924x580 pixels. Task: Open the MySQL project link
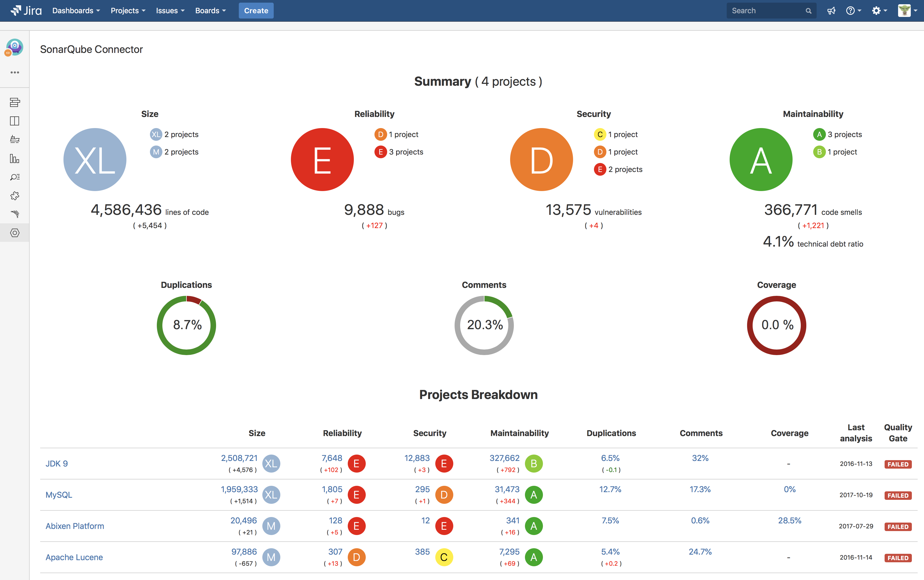click(59, 495)
